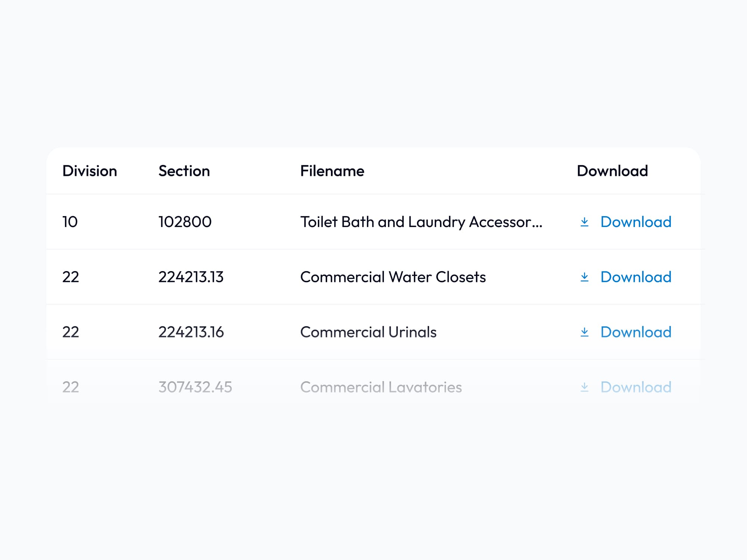Select the Commercial Urinals filename
Viewport: 747px width, 560px height.
click(x=368, y=332)
